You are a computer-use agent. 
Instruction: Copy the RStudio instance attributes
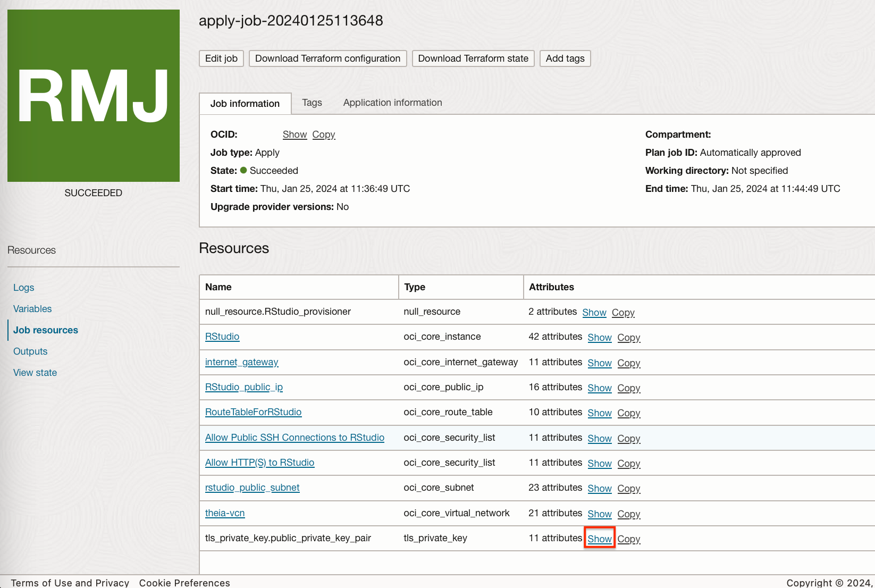click(629, 338)
